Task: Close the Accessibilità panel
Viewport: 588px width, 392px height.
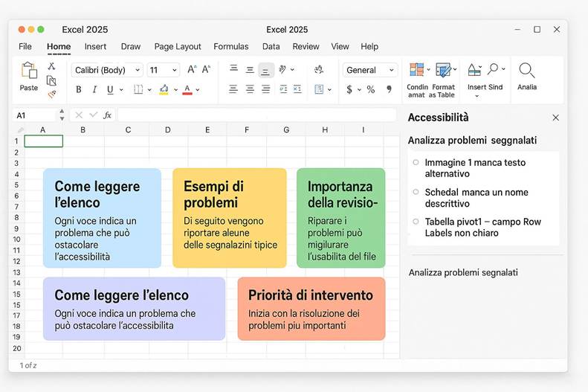Action: (x=556, y=118)
